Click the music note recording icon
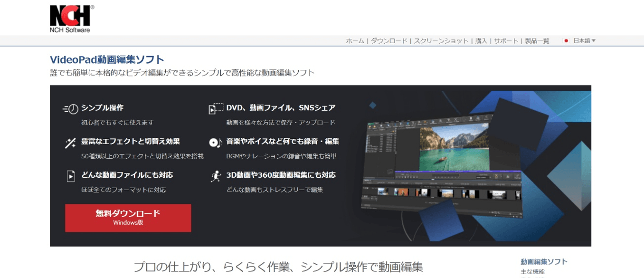Image resolution: width=644 pixels, height=278 pixels. (216, 142)
